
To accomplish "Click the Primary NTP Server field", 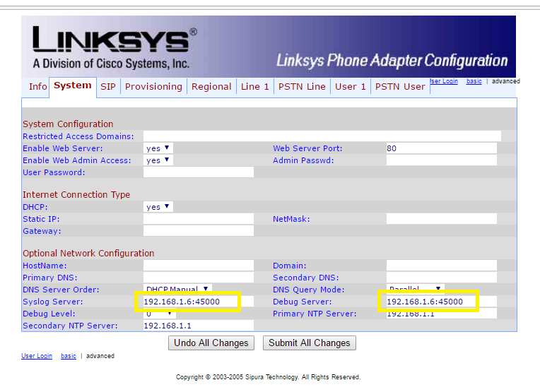I will click(441, 314).
